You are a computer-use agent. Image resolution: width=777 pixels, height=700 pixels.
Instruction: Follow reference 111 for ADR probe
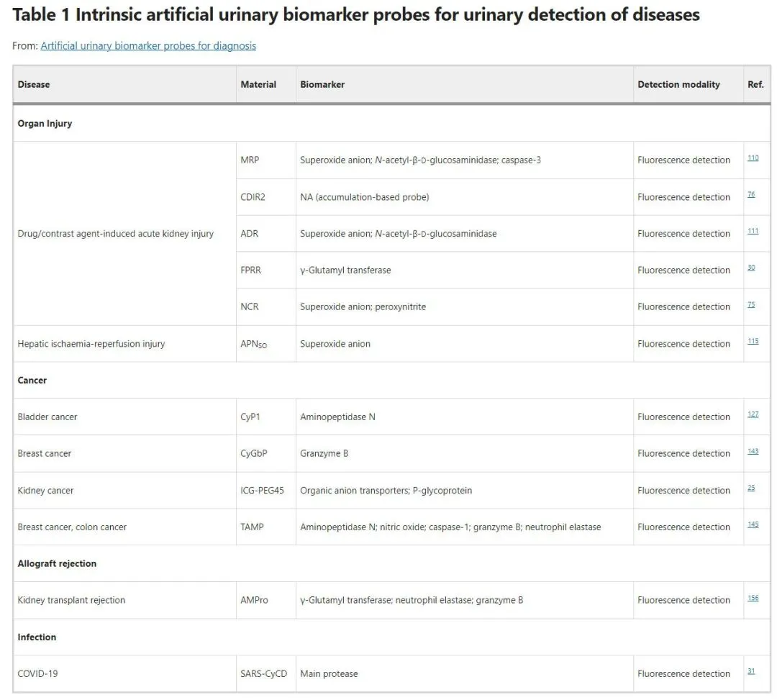tap(753, 231)
